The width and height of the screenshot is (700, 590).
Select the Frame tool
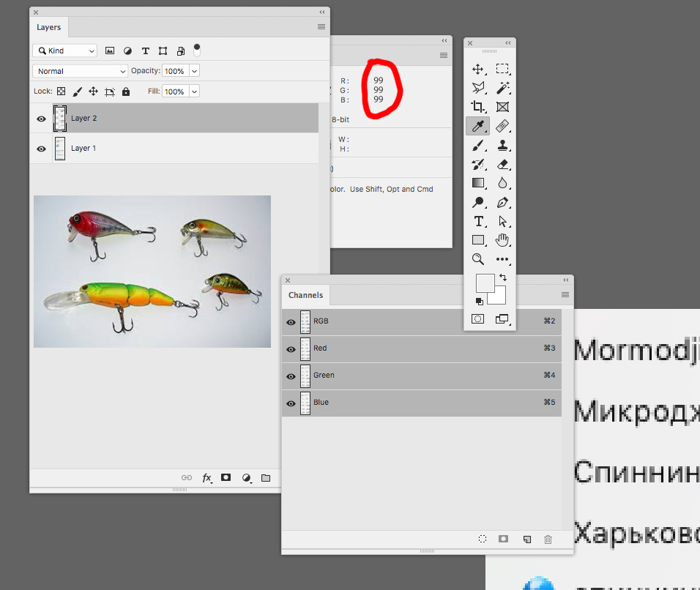(x=503, y=107)
